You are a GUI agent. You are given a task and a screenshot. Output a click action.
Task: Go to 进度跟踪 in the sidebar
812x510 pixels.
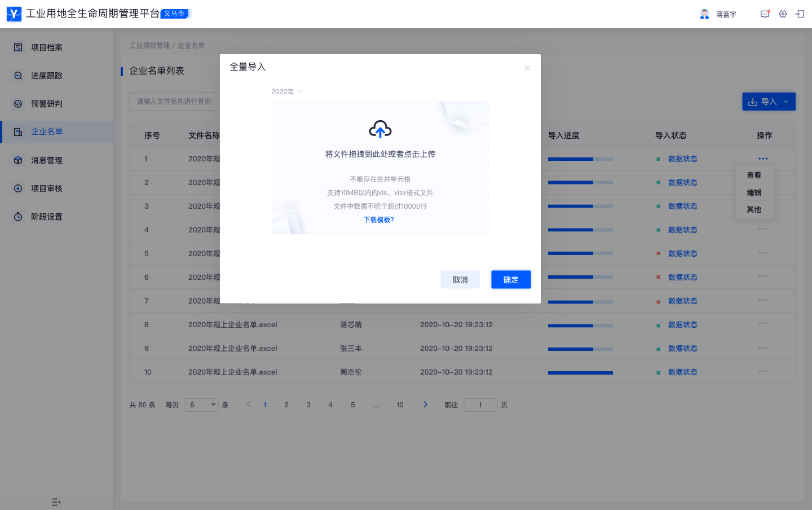pos(46,76)
